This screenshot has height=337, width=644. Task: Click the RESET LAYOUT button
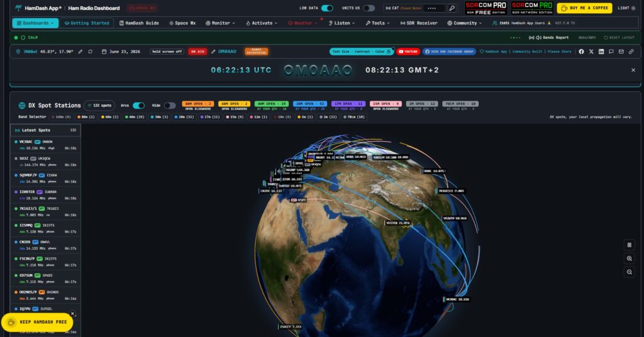pos(619,37)
